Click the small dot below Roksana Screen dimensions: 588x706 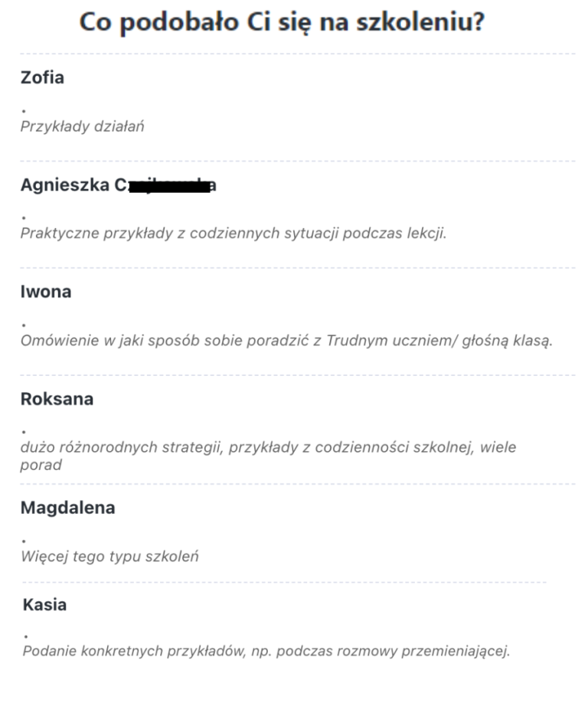click(x=24, y=433)
